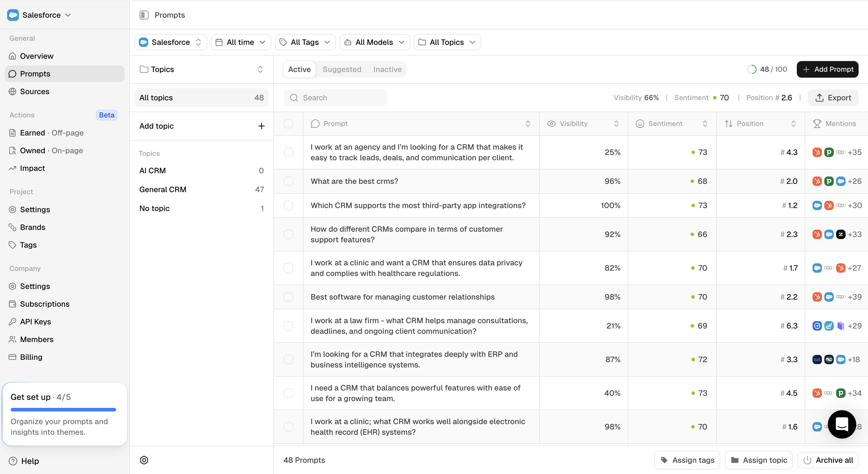Switch to the Suggested tab

(342, 69)
